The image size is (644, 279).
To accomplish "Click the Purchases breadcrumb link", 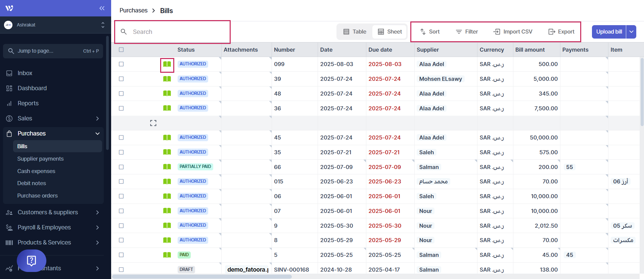I will (133, 10).
